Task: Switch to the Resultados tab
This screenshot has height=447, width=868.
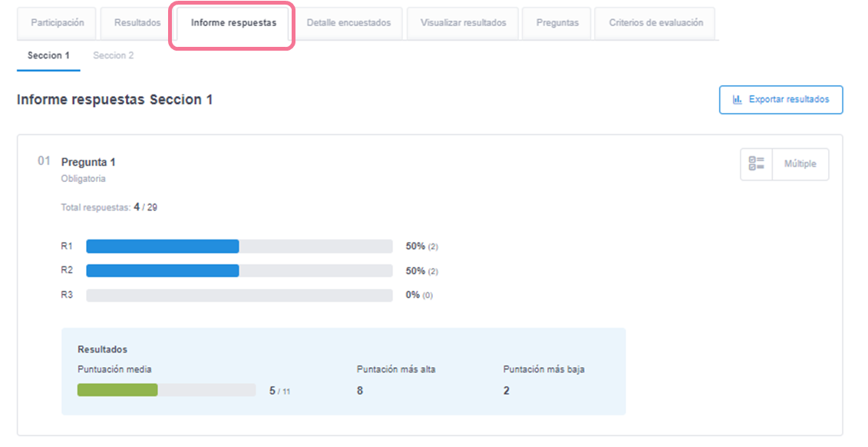Action: point(137,23)
